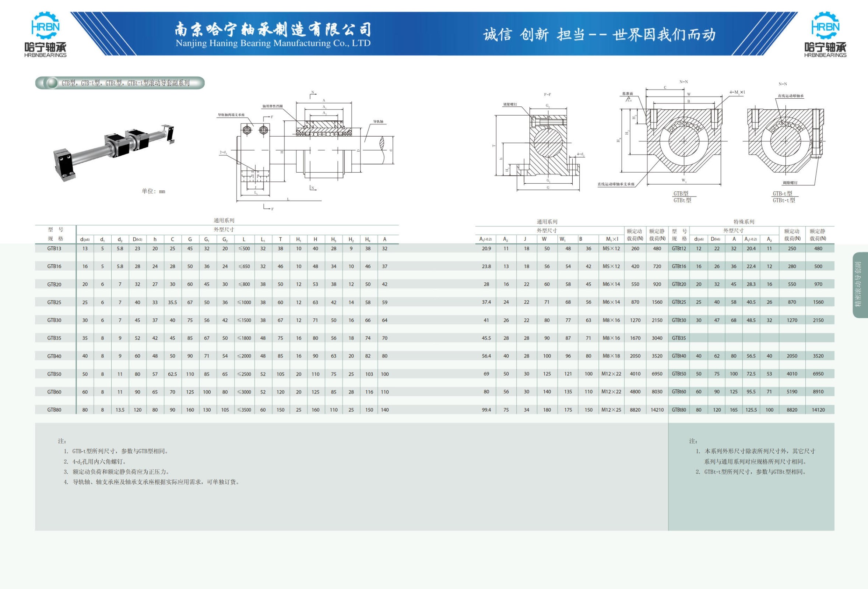868x589 pixels.
Task: Click the 特殊系列 table heading
Action: (x=744, y=222)
